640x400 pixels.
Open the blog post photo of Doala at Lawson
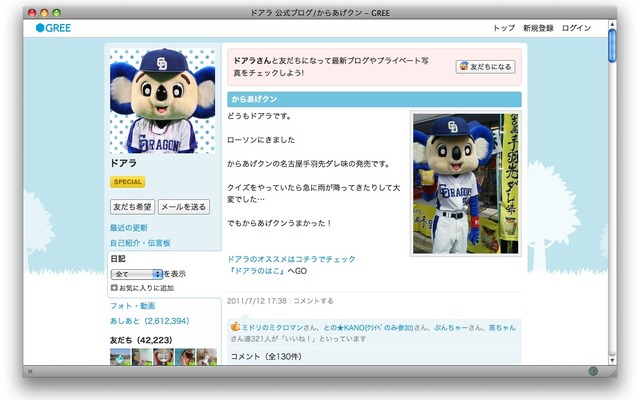[x=465, y=183]
